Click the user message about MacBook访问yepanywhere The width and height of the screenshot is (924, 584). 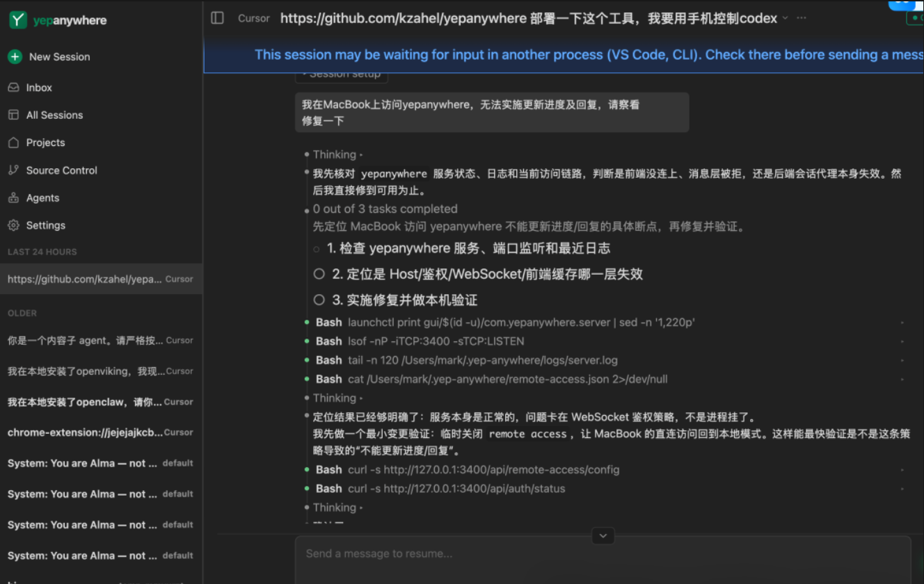click(492, 113)
